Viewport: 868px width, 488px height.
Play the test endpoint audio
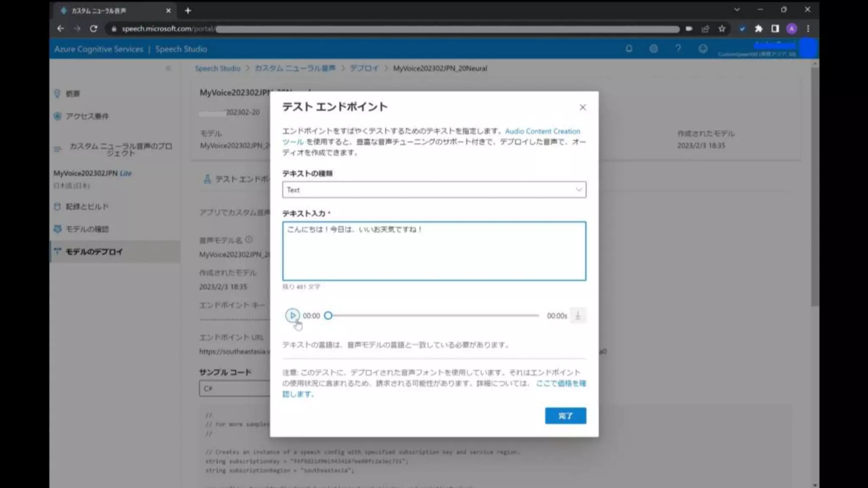[292, 315]
